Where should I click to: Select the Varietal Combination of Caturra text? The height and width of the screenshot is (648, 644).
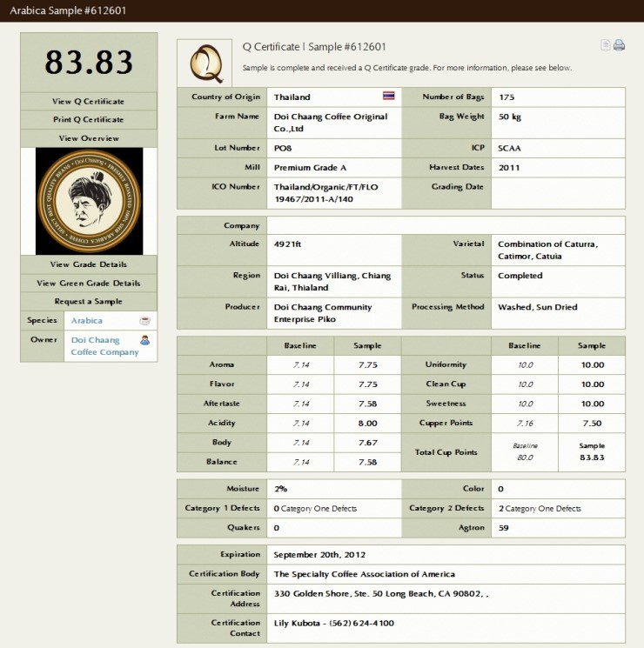pyautogui.click(x=547, y=250)
